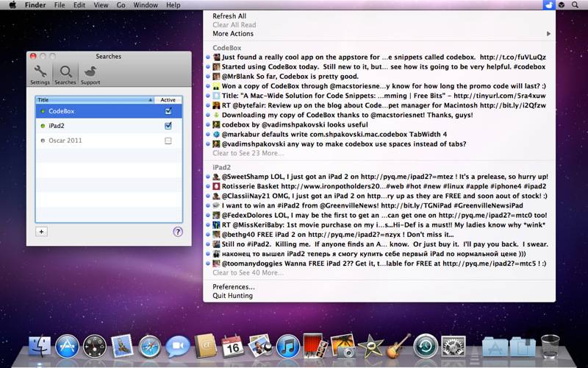The height and width of the screenshot is (368, 588).
Task: Open the Settings wrench in Searches toolbar
Action: tap(40, 75)
